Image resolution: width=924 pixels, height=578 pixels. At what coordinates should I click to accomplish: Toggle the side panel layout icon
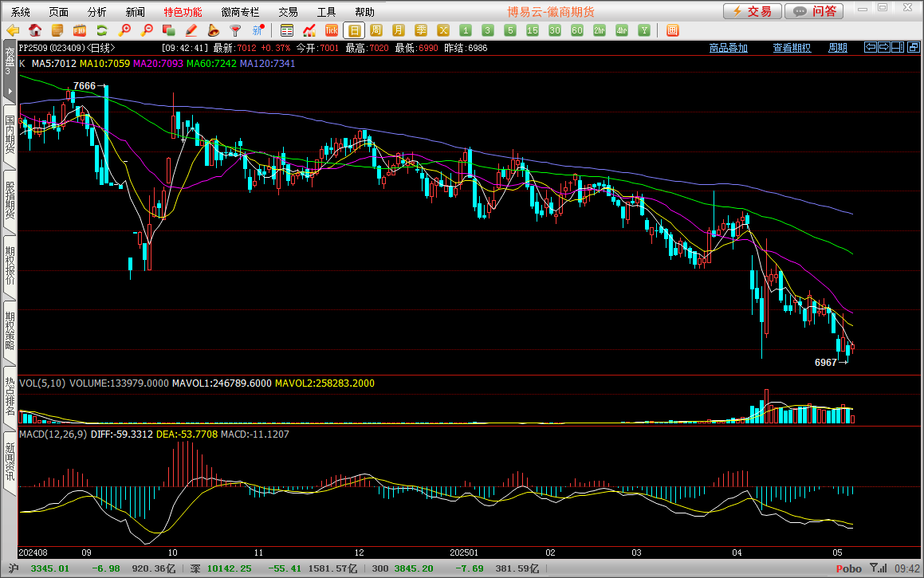[x=898, y=47]
